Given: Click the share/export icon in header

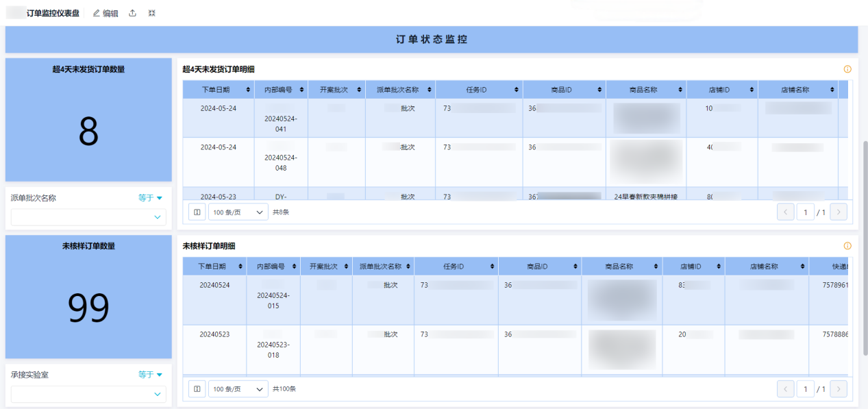Looking at the screenshot, I should click(x=132, y=13).
